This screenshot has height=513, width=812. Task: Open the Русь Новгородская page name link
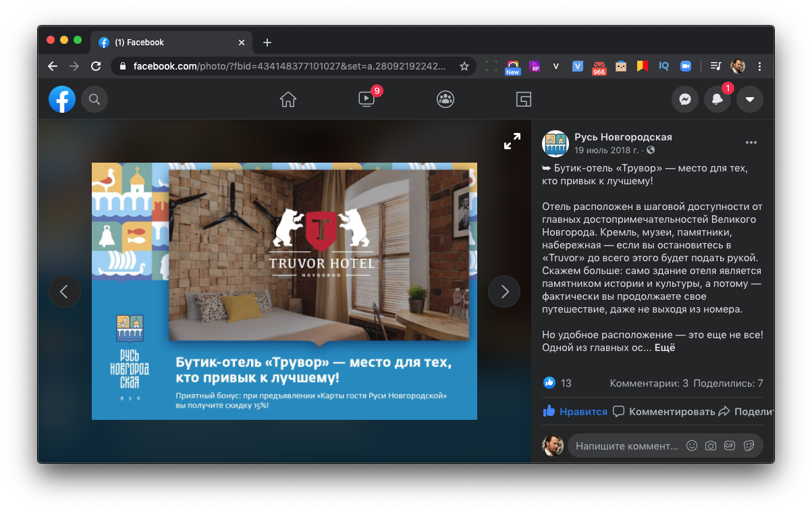pos(623,137)
